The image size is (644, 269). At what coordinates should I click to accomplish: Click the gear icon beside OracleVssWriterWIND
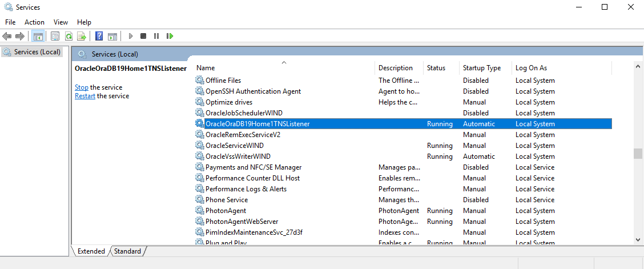point(200,156)
